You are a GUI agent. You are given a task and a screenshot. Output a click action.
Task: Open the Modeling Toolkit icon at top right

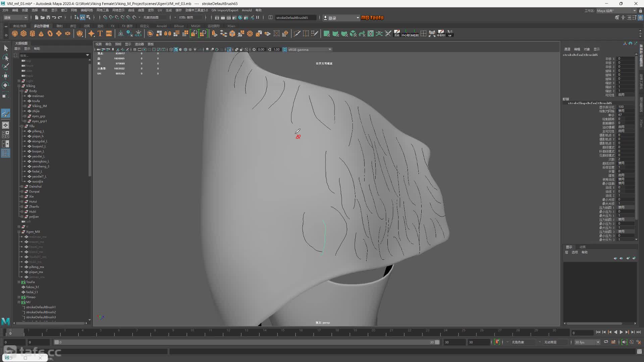(617, 17)
